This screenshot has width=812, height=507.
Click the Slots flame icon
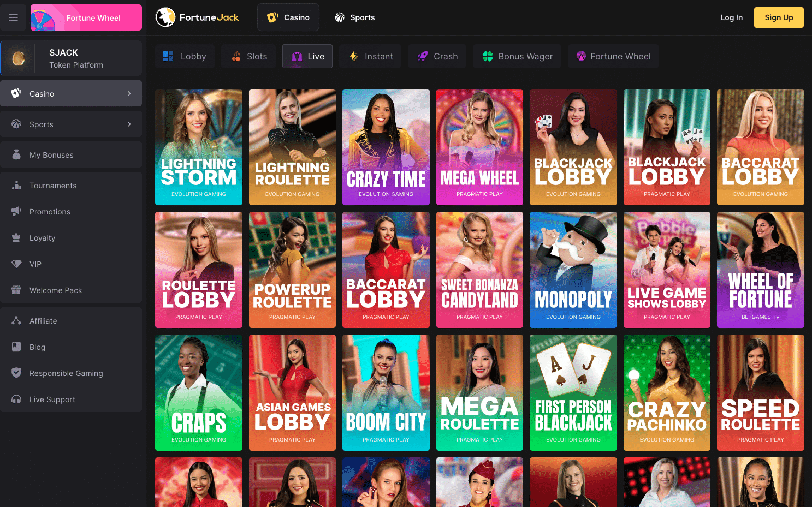pos(236,56)
